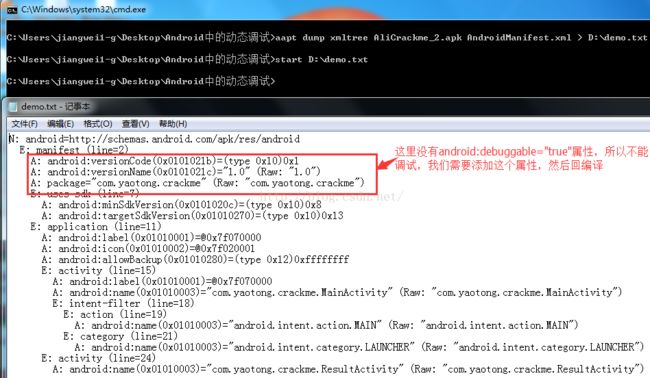
Task: Click the 'E: intent-filter (line=18)' line
Action: (x=123, y=303)
